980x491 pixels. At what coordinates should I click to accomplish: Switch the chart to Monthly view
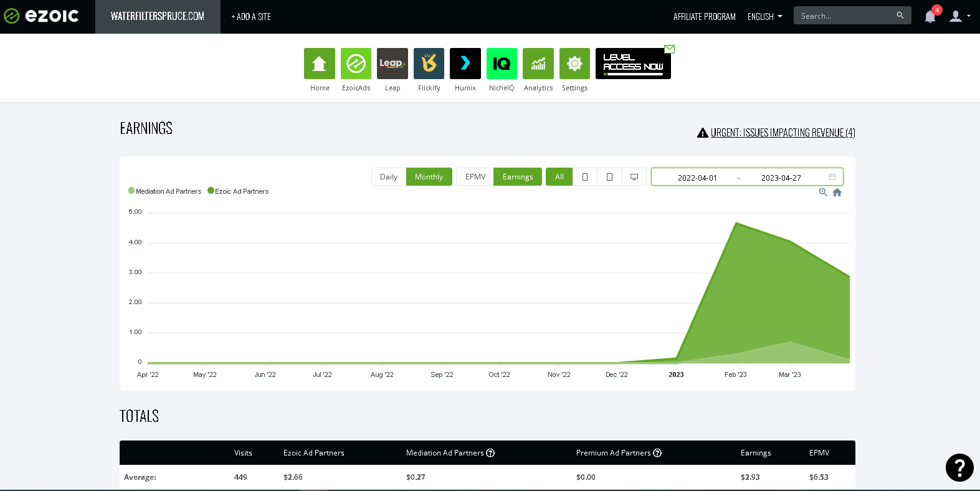[x=429, y=177]
